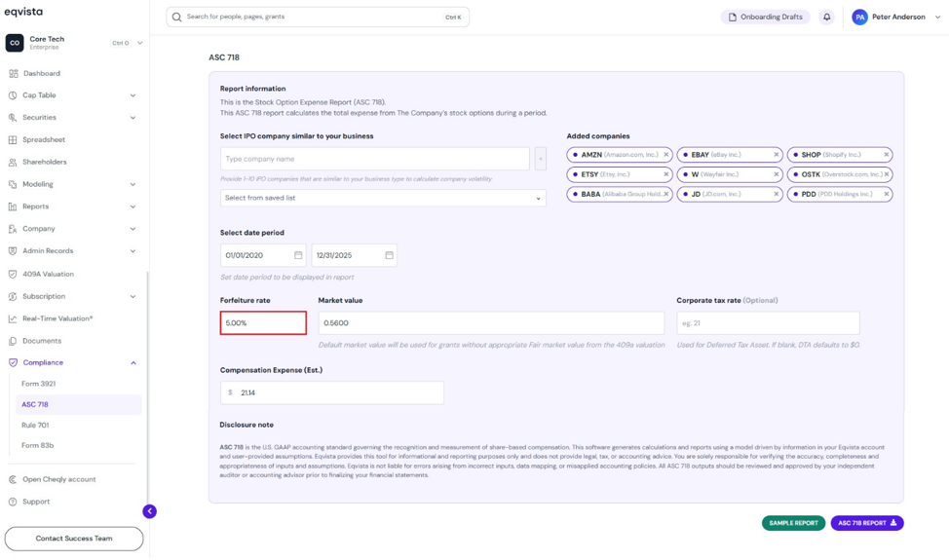Remove ETSY from added companies

point(666,174)
